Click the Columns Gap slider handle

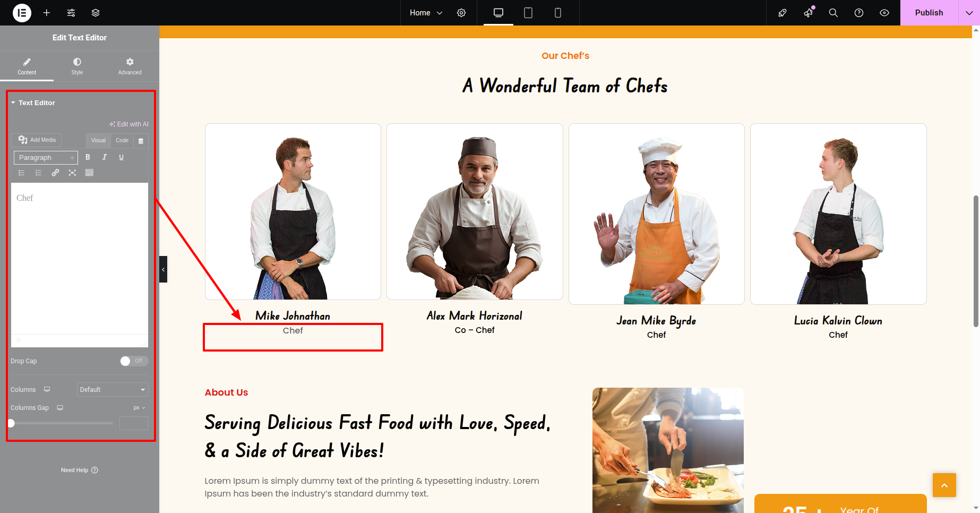(x=11, y=423)
